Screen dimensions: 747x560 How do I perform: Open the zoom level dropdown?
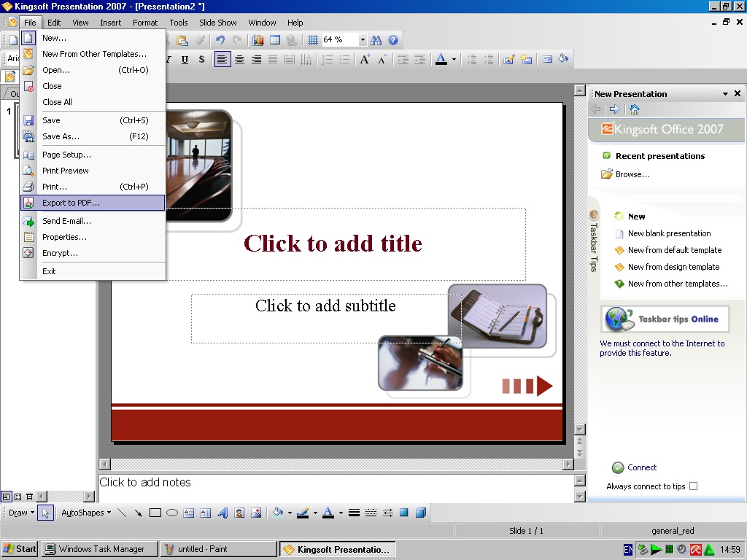click(x=363, y=39)
